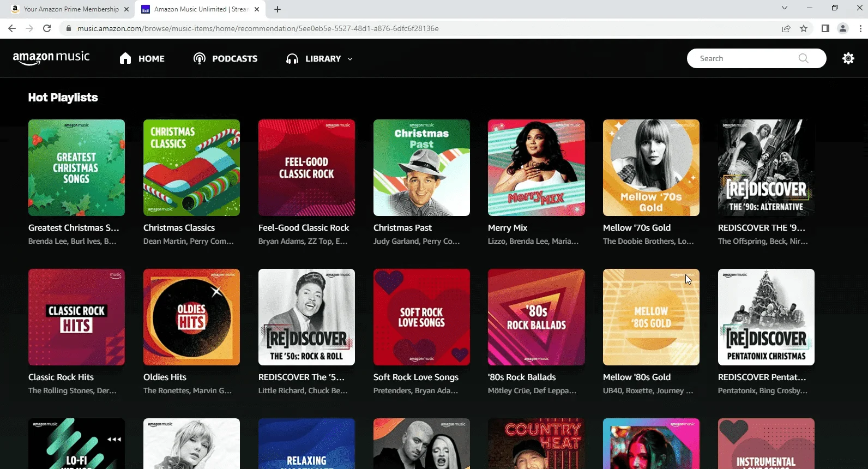Go to Home in navigation
The image size is (868, 469).
click(x=142, y=58)
